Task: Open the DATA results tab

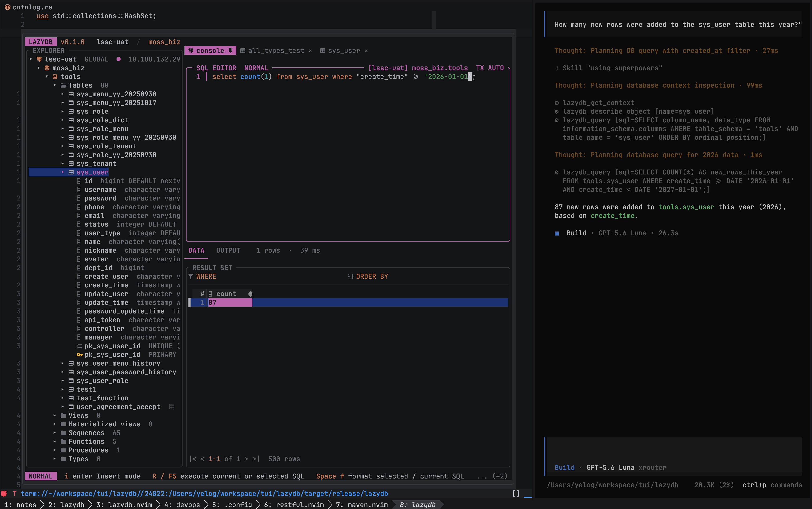Action: click(x=196, y=251)
